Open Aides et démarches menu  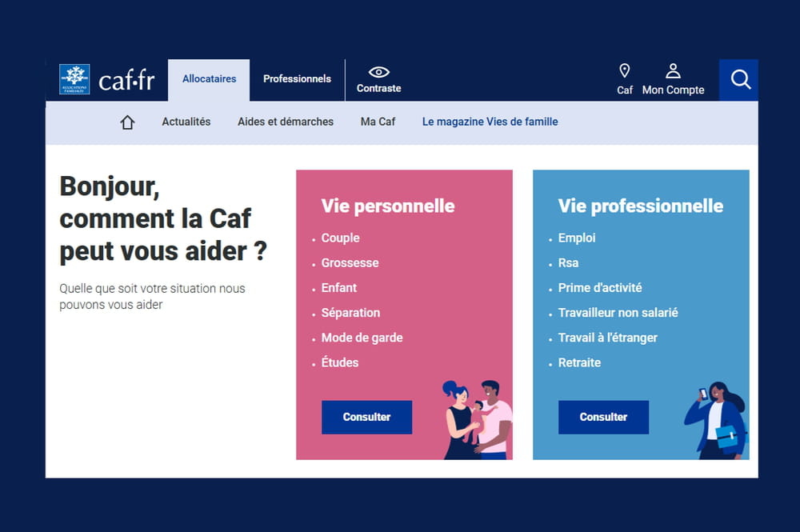(x=286, y=122)
